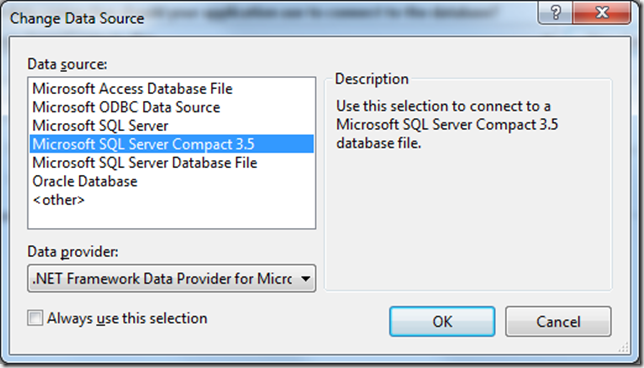
Task: Close the Change Data Source dialog
Action: [602, 13]
